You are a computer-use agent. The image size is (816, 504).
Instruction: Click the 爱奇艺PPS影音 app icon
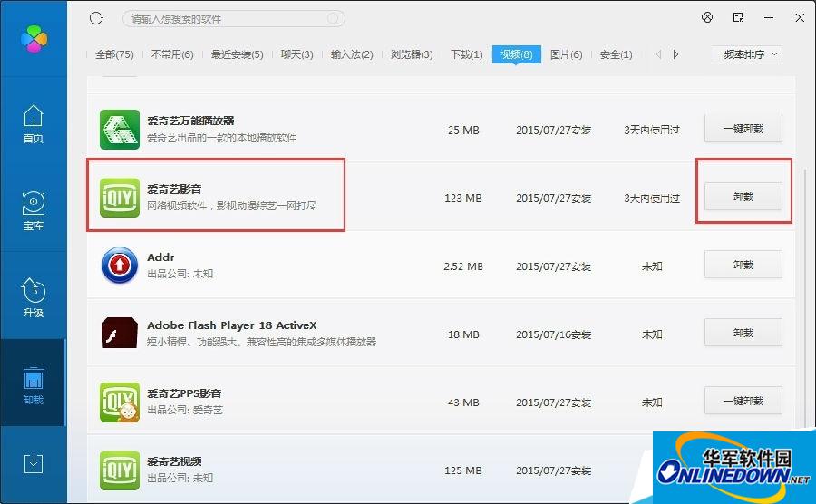(119, 402)
